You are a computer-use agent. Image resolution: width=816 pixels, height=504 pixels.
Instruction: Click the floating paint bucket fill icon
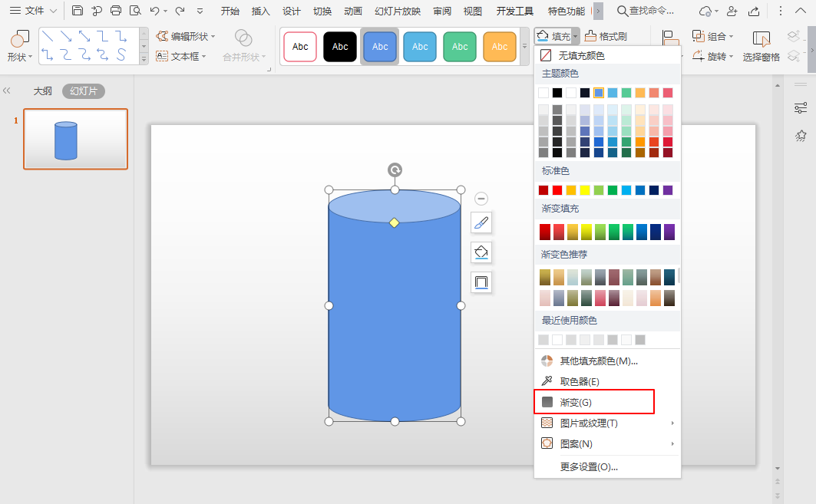(481, 252)
